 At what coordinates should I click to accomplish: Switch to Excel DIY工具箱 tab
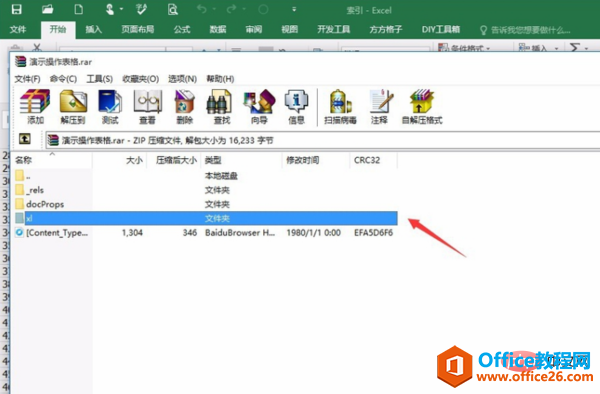click(x=441, y=29)
